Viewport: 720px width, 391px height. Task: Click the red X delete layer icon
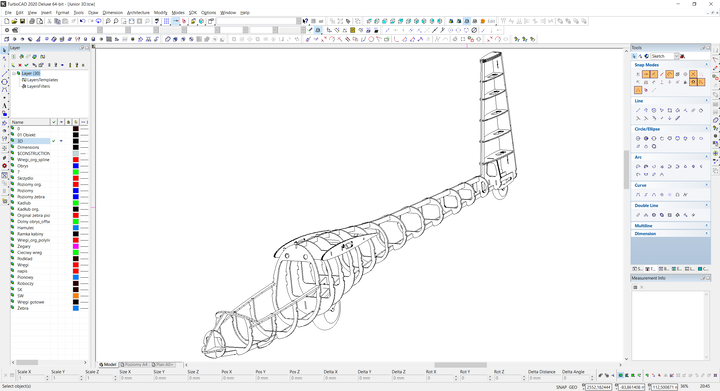coord(20,65)
